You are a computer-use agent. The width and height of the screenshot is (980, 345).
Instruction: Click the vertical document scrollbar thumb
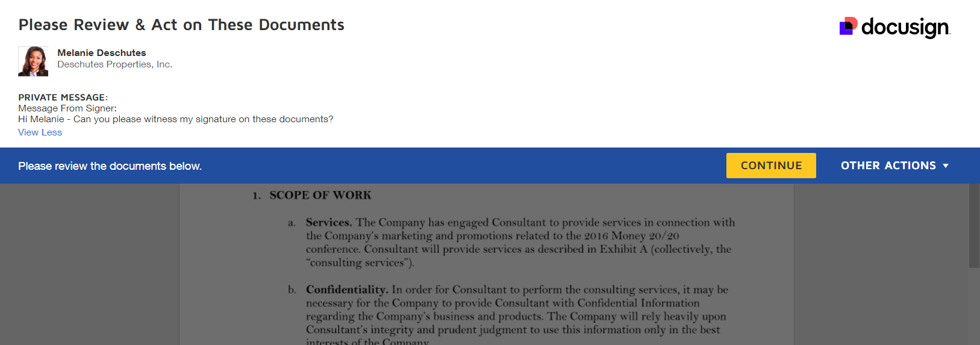(974, 226)
